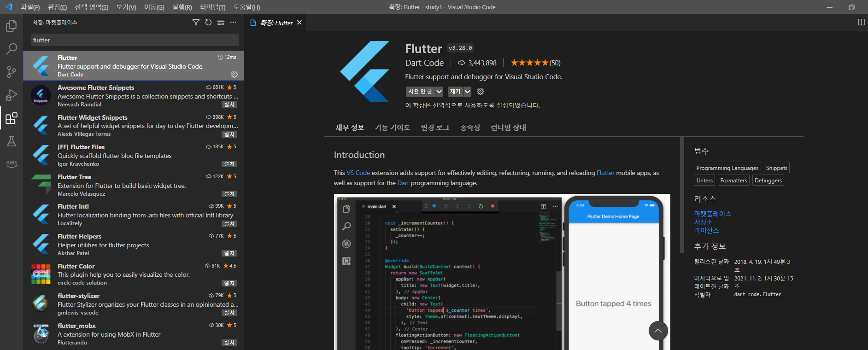Image resolution: width=868 pixels, height=350 pixels.
Task: Open the Search view in activity bar
Action: (x=12, y=49)
